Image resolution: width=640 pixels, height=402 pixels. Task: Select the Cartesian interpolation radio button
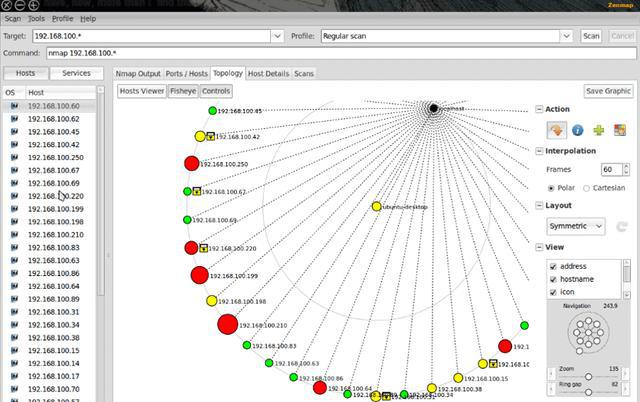587,188
